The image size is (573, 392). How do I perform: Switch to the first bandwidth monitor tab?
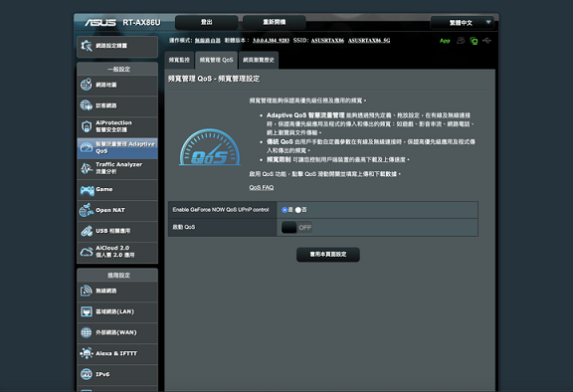pyautogui.click(x=179, y=60)
